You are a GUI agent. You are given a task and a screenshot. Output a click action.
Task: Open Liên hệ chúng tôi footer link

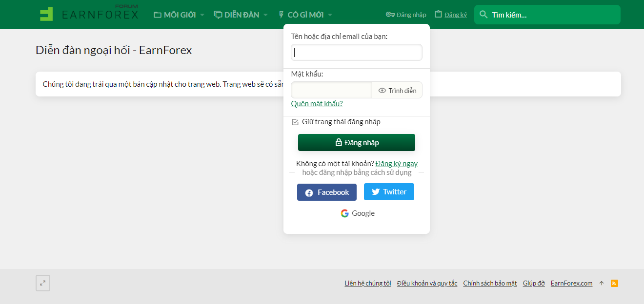coord(368,283)
